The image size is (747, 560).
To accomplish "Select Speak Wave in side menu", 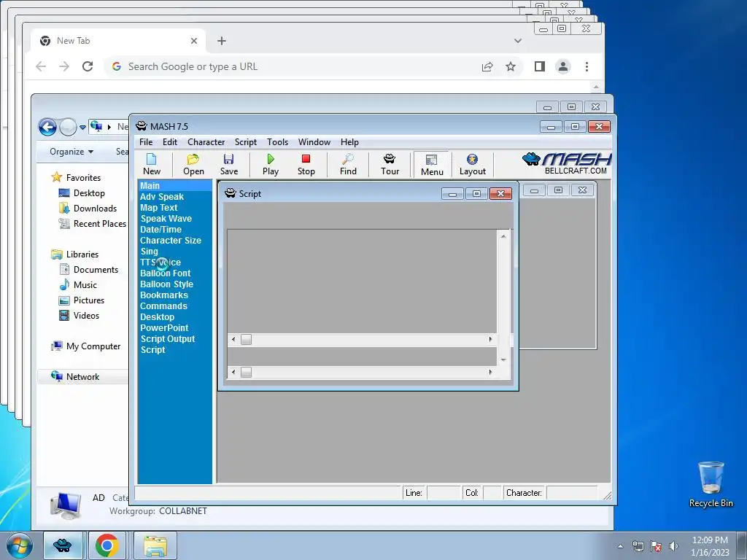I will 166,219.
